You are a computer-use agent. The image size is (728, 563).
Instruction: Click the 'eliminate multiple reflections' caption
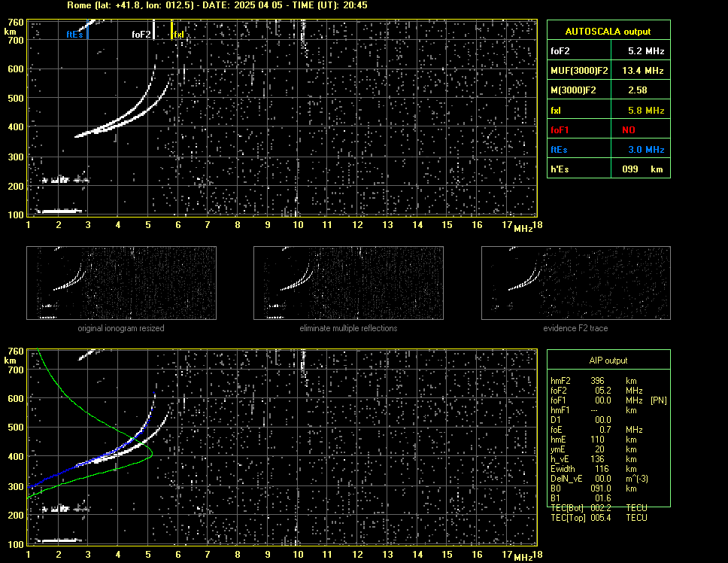point(348,328)
